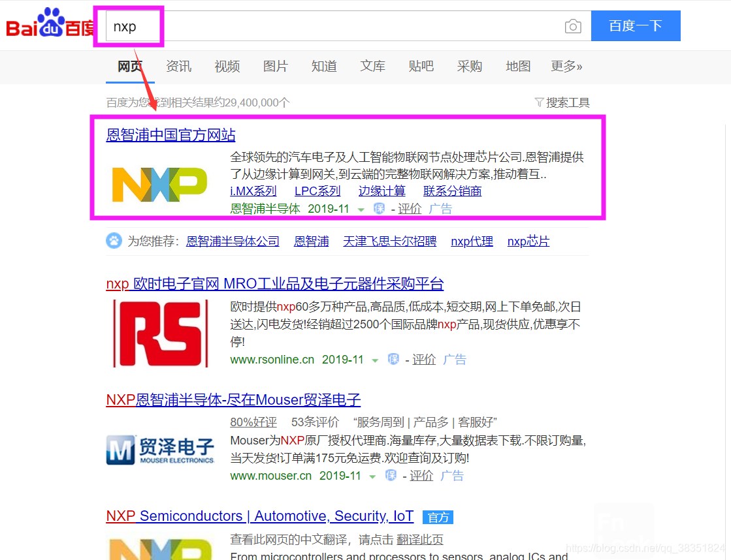Switch to the 视频 tab
The width and height of the screenshot is (731, 560).
pyautogui.click(x=227, y=66)
